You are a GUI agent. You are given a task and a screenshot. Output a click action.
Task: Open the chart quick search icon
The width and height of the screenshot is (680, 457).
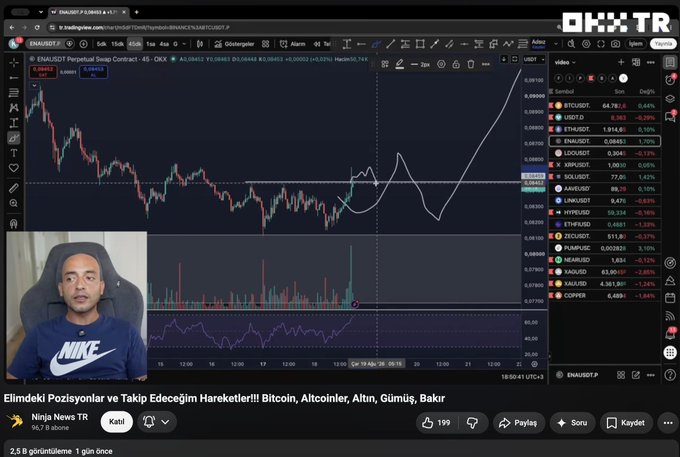point(571,44)
